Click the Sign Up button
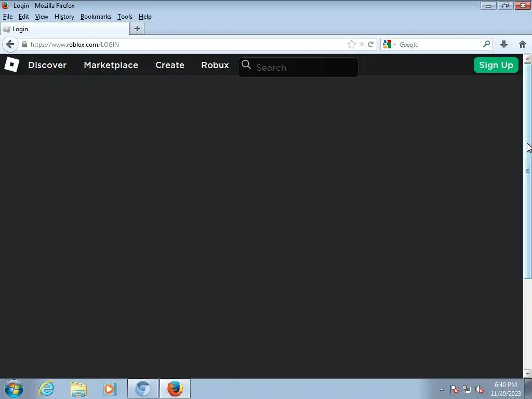532x399 pixels. coord(496,65)
